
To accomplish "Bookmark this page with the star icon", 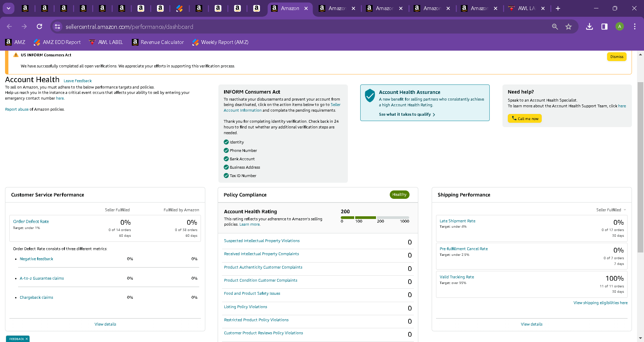I will coord(569,26).
